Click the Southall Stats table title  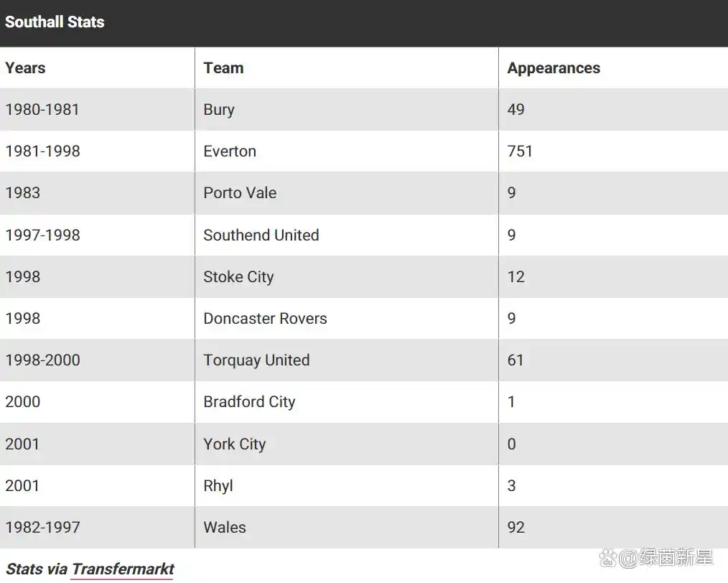pyautogui.click(x=55, y=22)
